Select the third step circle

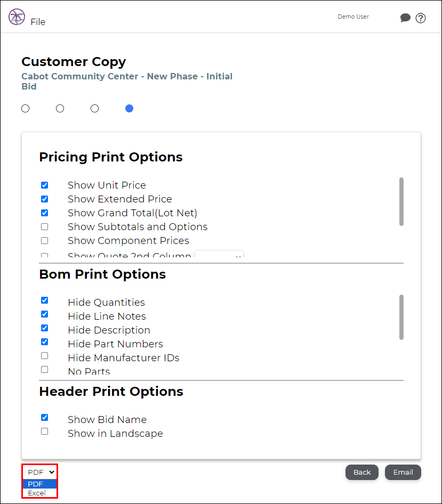(x=94, y=109)
